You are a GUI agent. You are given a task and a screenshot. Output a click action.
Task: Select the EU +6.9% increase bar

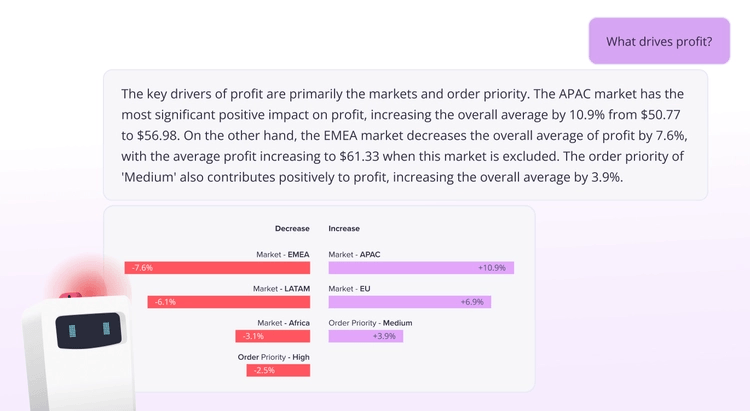coord(409,302)
